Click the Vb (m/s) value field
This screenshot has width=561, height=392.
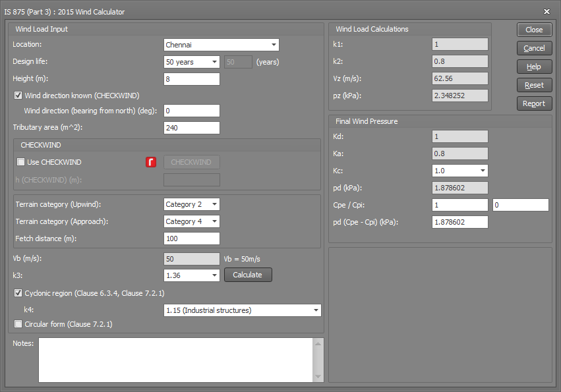tap(192, 259)
